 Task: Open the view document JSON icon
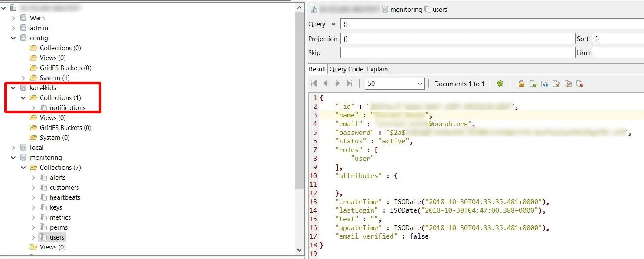(x=545, y=84)
